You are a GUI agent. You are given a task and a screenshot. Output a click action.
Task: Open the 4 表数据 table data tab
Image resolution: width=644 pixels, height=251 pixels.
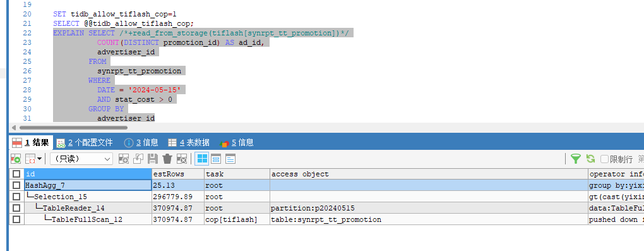point(189,143)
